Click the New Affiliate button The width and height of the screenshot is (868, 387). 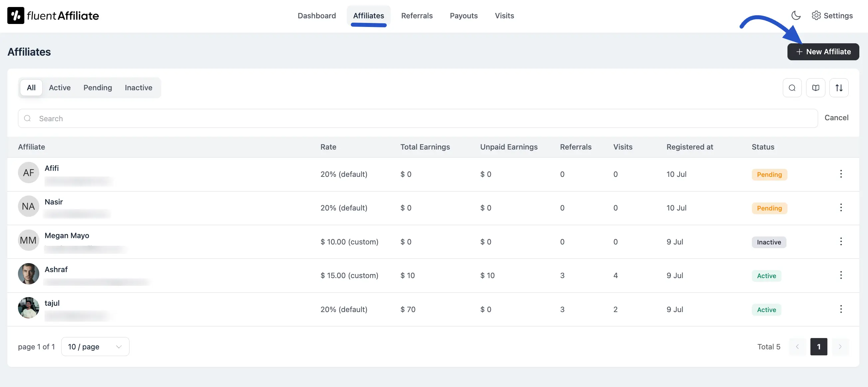823,52
